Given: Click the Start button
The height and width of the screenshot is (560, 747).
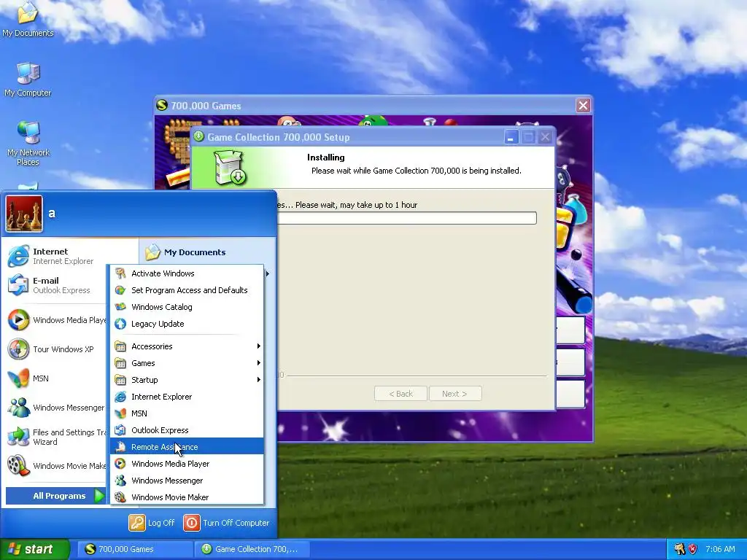Looking at the screenshot, I should (34, 549).
